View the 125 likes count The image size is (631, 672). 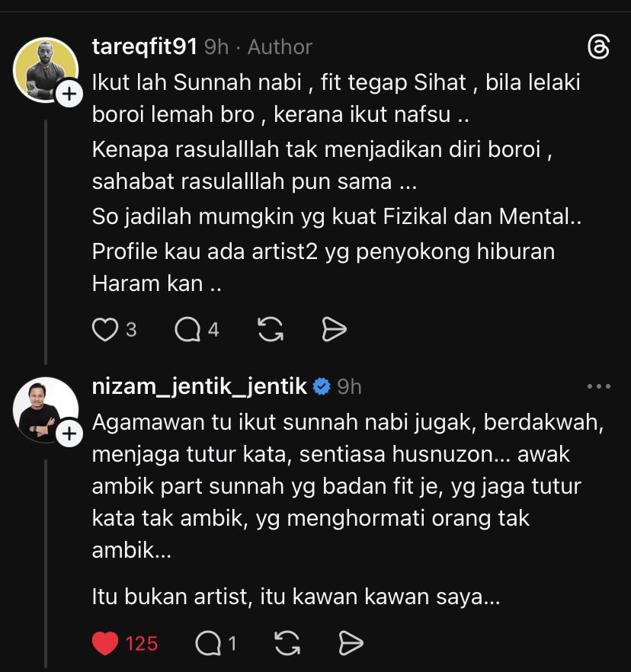(142, 644)
